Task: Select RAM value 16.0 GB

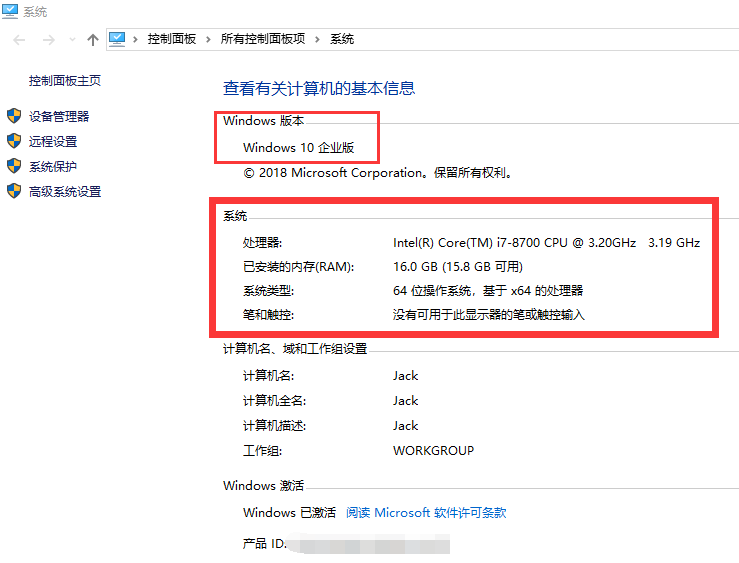Action: [458, 267]
